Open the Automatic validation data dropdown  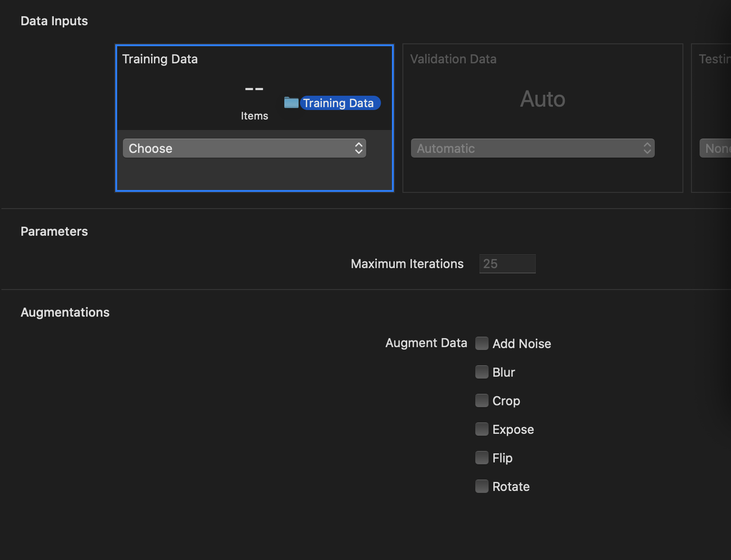532,148
